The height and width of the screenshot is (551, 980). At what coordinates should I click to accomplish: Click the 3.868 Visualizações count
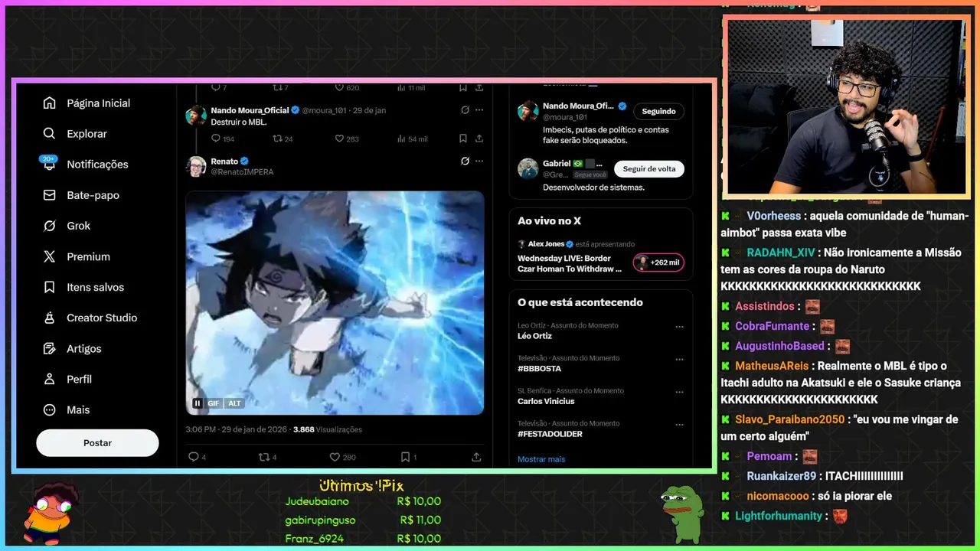(x=328, y=429)
